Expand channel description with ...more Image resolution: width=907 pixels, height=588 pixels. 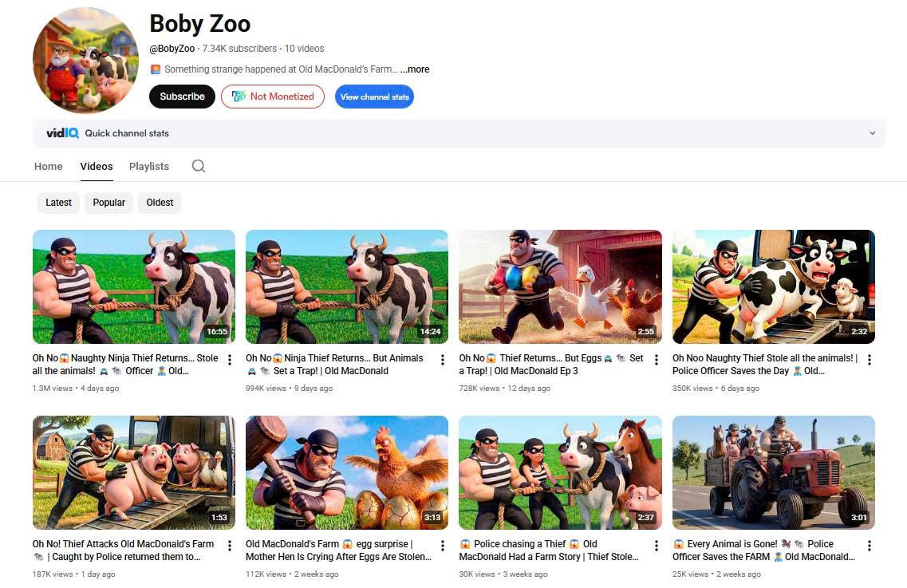point(415,69)
